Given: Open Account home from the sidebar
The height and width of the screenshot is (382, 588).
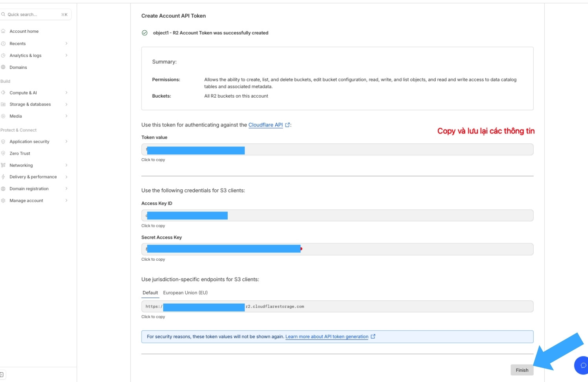Looking at the screenshot, I should click(24, 31).
